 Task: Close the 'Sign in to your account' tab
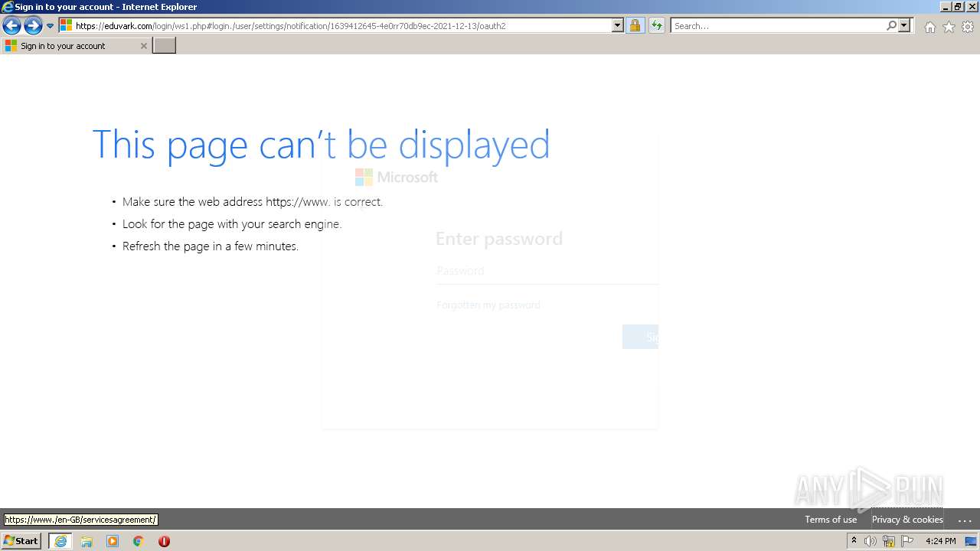[x=143, y=46]
